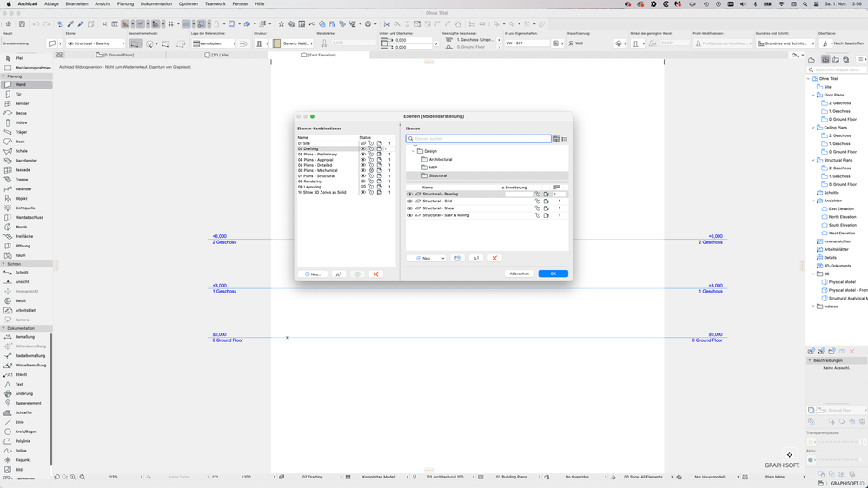Select the Dach (roof) tool
Viewport: 868px width, 488px height.
tap(19, 142)
